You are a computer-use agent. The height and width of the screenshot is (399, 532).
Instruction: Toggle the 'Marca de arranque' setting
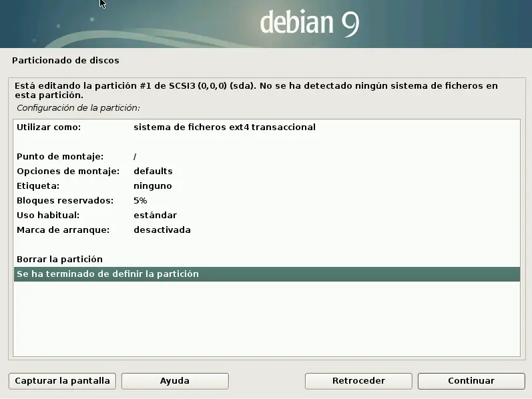(267, 230)
